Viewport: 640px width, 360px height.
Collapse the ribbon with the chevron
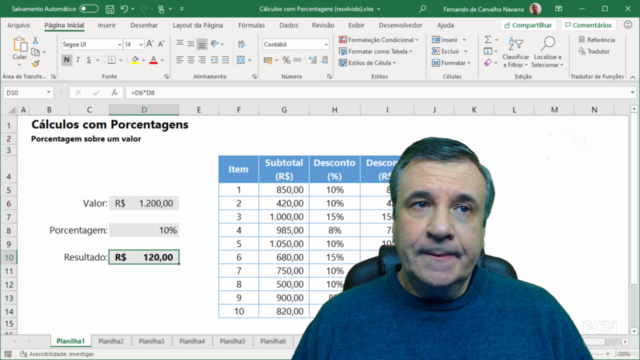[x=632, y=77]
